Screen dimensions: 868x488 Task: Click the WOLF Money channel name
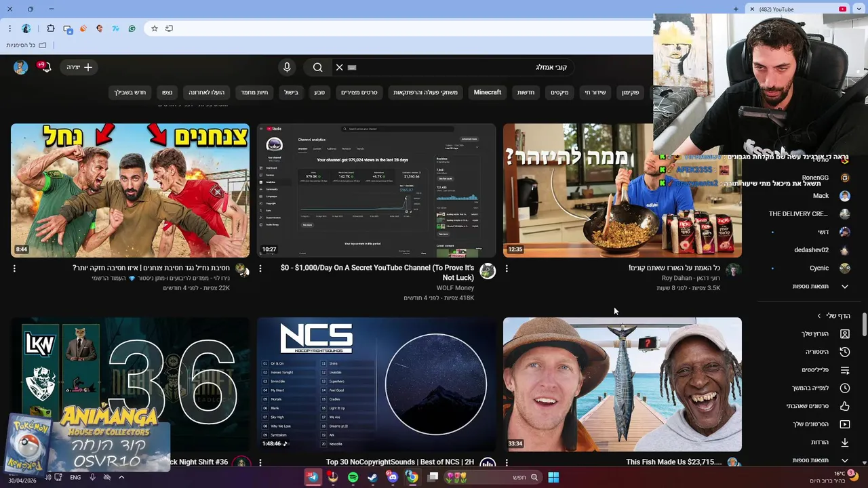pos(455,288)
